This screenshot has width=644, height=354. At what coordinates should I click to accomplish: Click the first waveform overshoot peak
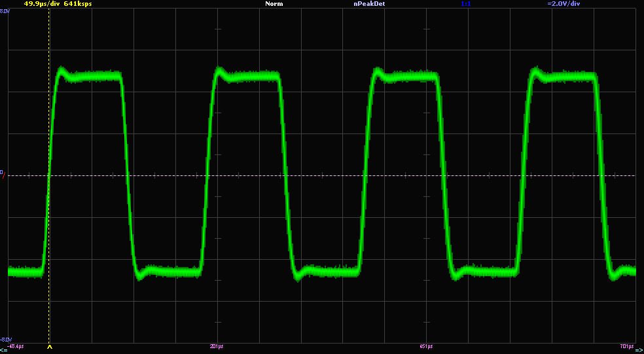[x=62, y=69]
